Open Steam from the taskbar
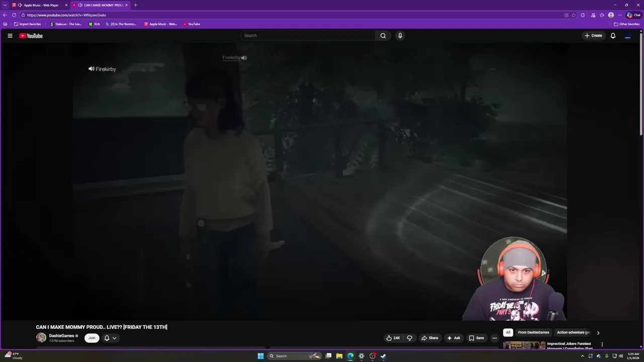The height and width of the screenshot is (362, 644). (383, 356)
